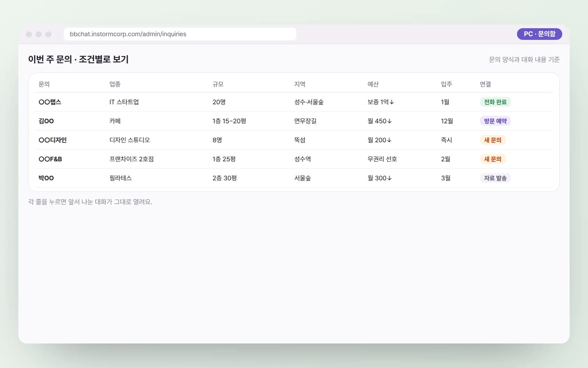The image size is (588, 368).
Task: Open the OOF&B inquiry row
Action: point(294,159)
